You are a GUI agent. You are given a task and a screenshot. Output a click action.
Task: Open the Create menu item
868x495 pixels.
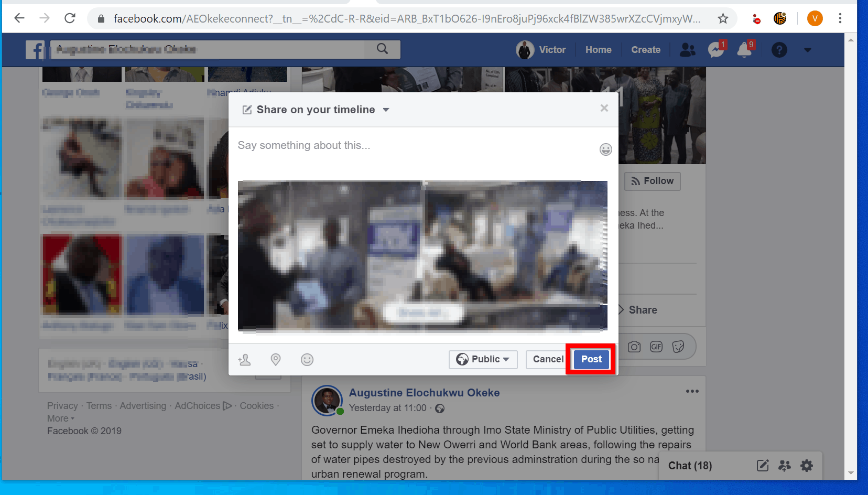click(645, 49)
